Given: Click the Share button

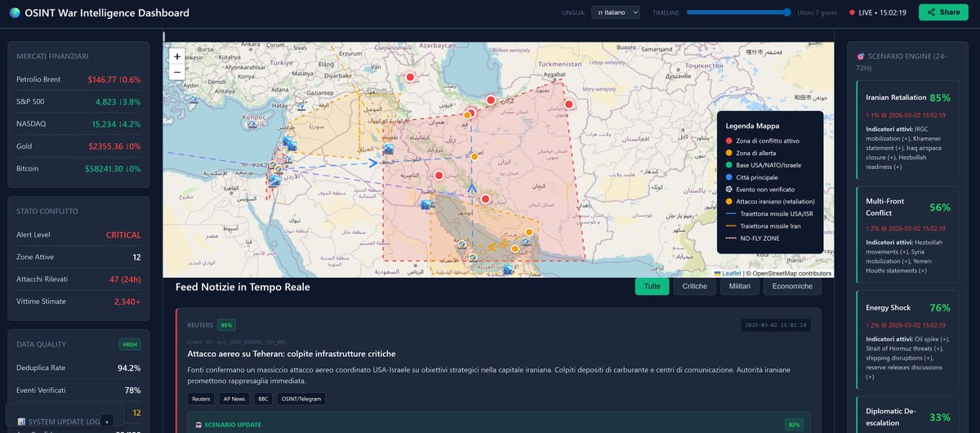Looking at the screenshot, I should point(943,12).
